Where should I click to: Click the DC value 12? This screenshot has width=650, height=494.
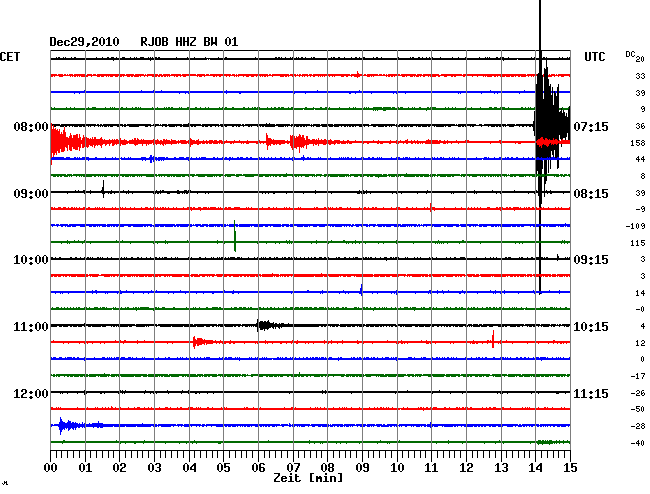coord(640,343)
